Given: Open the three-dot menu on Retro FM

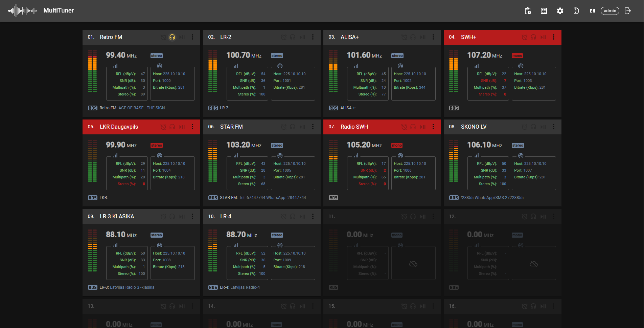Looking at the screenshot, I should coord(192,37).
